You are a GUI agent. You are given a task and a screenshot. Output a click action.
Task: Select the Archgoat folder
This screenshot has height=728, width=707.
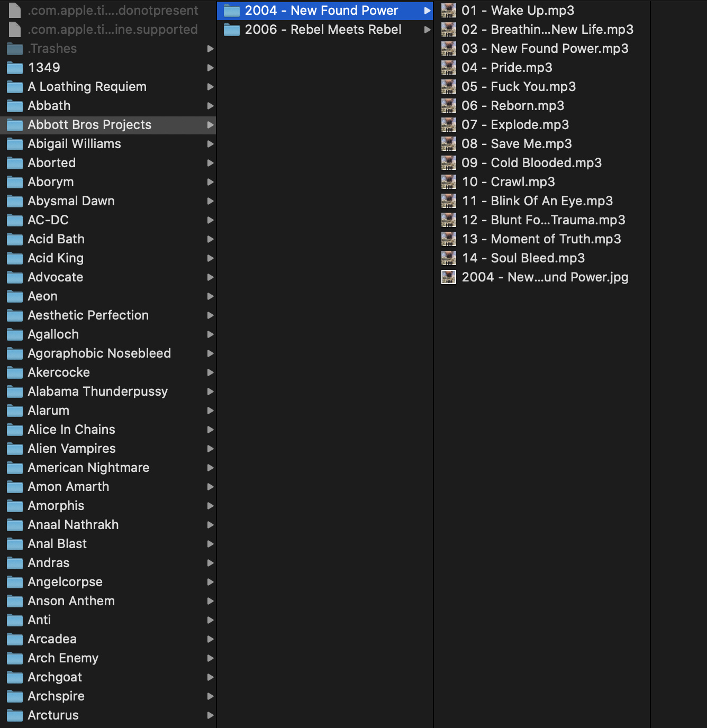point(108,677)
